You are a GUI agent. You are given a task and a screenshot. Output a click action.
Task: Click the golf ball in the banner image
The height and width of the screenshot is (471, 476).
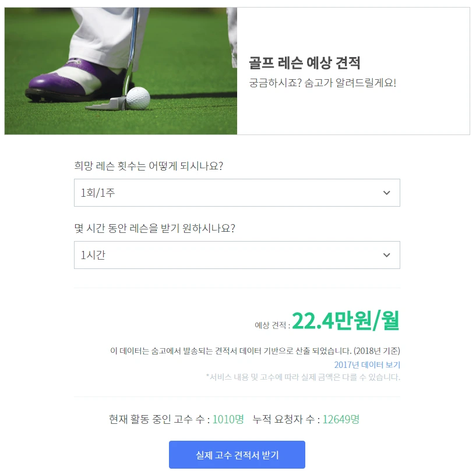tap(138, 98)
